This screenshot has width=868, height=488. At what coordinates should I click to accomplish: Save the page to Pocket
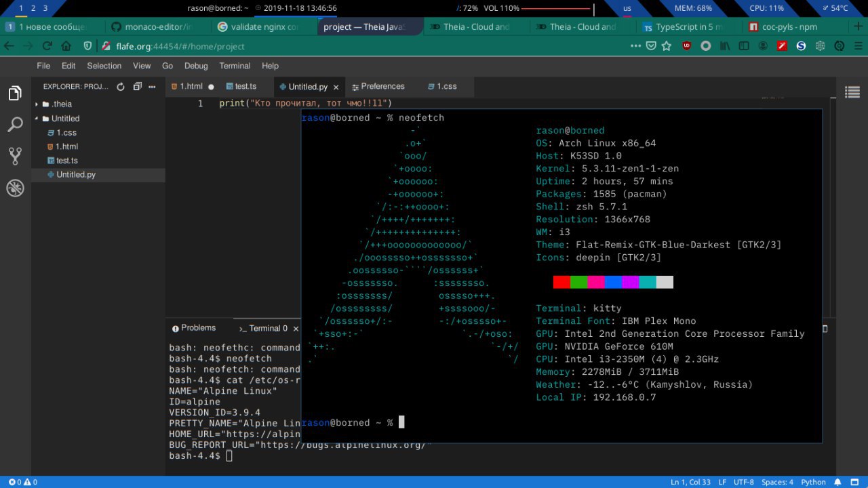coord(651,46)
